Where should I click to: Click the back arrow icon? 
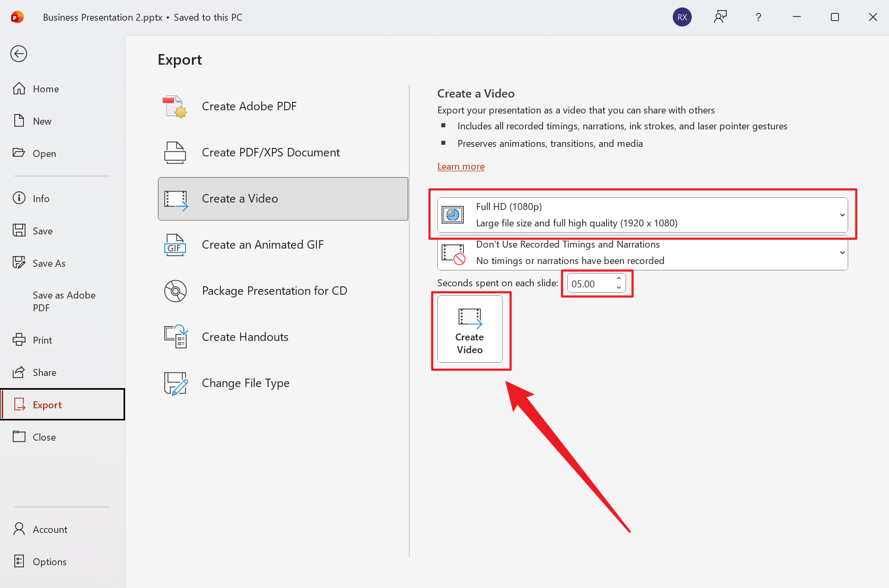pyautogui.click(x=19, y=54)
